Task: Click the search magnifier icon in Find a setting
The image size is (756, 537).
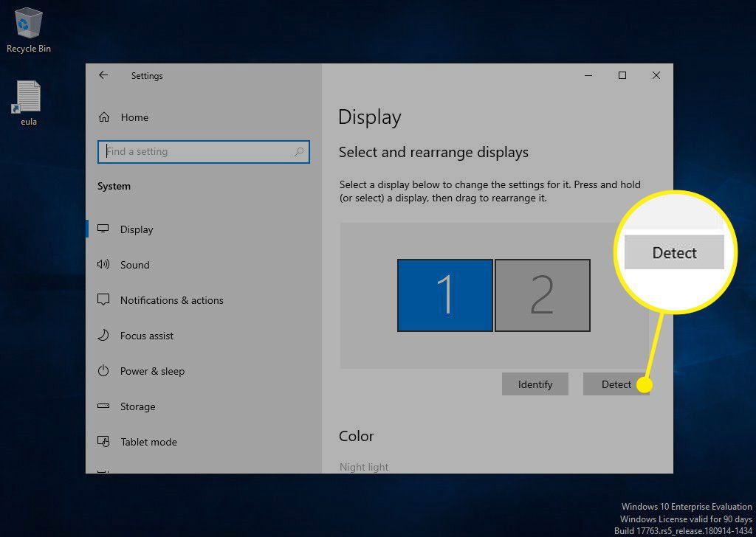Action: [x=299, y=152]
